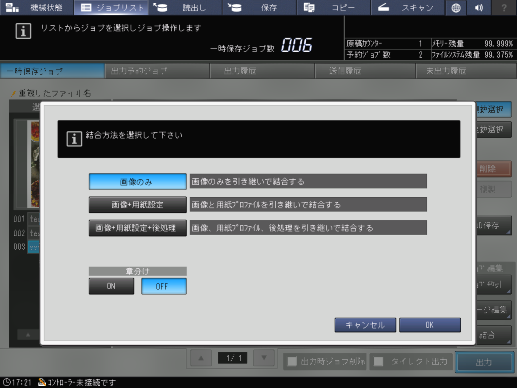Viewport: 517px width, 388px height.
Task: Click the 画像のみを引き継いで結合する description
Action: point(308,182)
